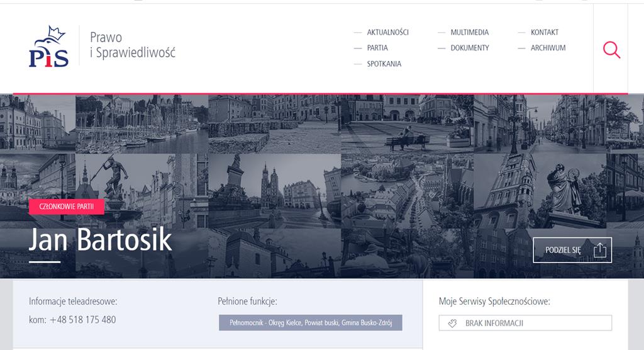The width and height of the screenshot is (644, 350).
Task: Select Multimedia in the navigation
Action: pos(469,32)
